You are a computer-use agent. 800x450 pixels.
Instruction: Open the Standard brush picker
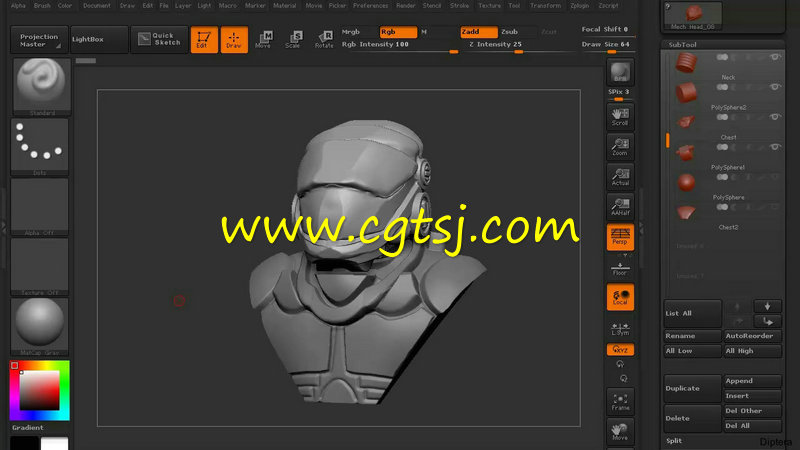[41, 86]
